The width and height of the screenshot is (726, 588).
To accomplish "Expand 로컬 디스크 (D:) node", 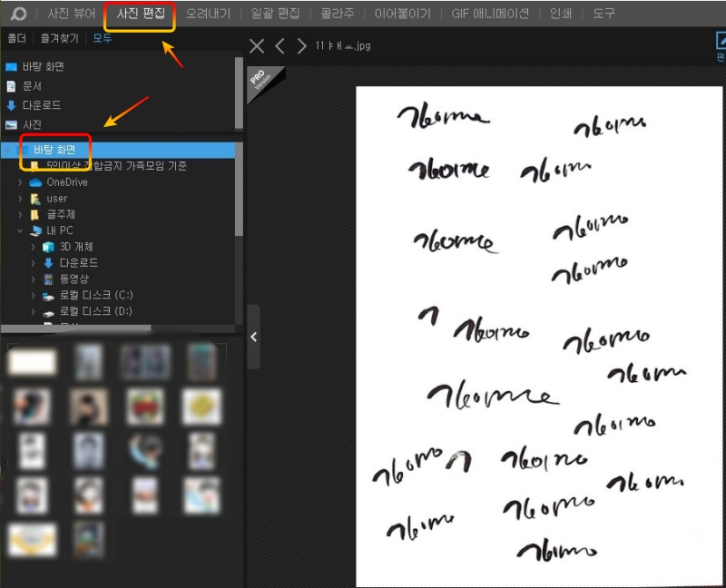I will (x=33, y=311).
